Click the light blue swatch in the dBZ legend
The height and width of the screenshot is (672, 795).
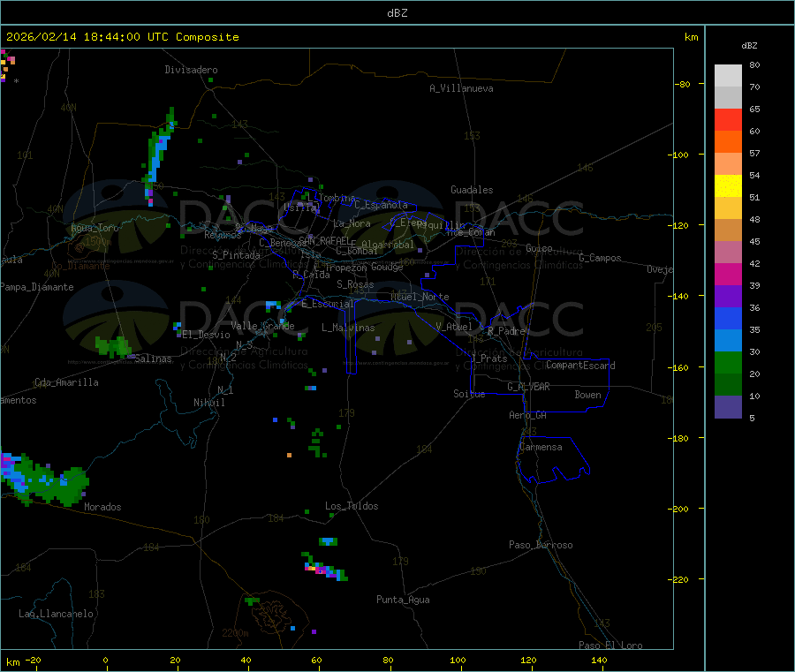(728, 341)
